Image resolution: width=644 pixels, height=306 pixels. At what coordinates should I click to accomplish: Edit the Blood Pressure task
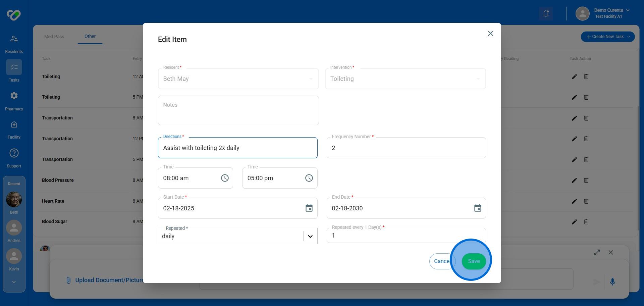(574, 180)
